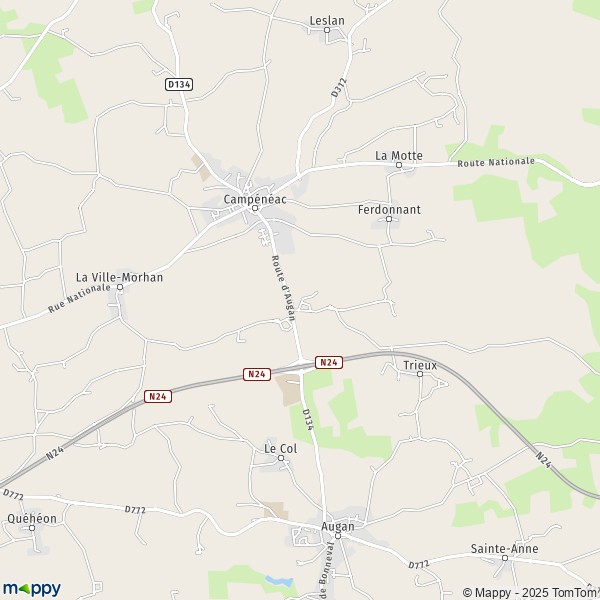Click the N24 shield below Rue Nationale
This screenshot has height=600, width=600.
click(x=158, y=396)
